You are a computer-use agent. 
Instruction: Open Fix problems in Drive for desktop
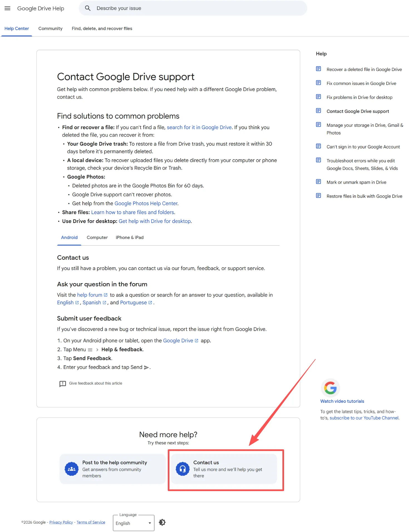(x=359, y=97)
